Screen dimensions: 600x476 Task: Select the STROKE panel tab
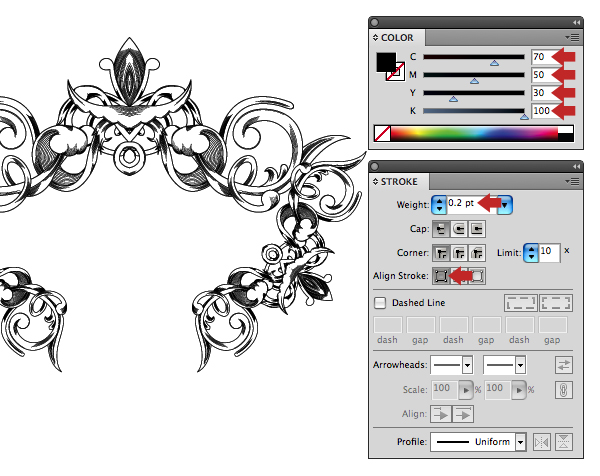coord(399,181)
